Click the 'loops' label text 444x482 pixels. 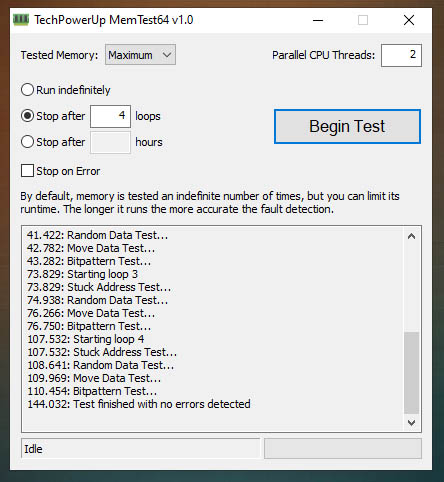click(148, 116)
